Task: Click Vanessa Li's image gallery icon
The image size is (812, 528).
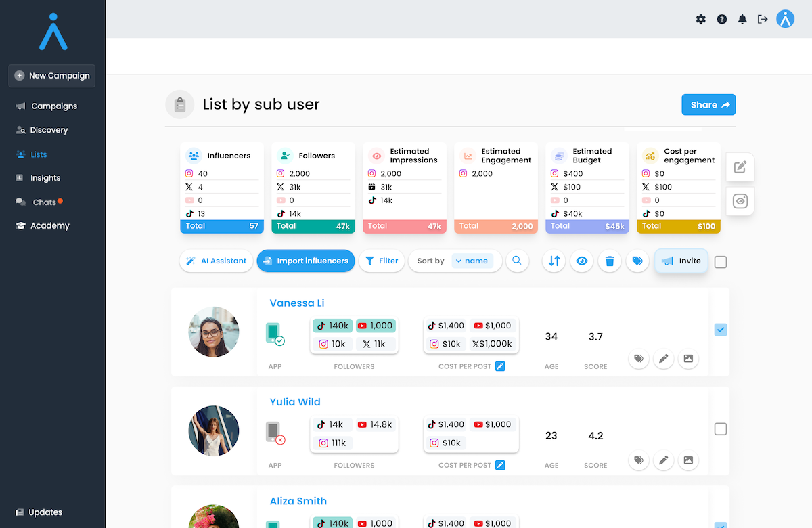Action: (x=688, y=359)
